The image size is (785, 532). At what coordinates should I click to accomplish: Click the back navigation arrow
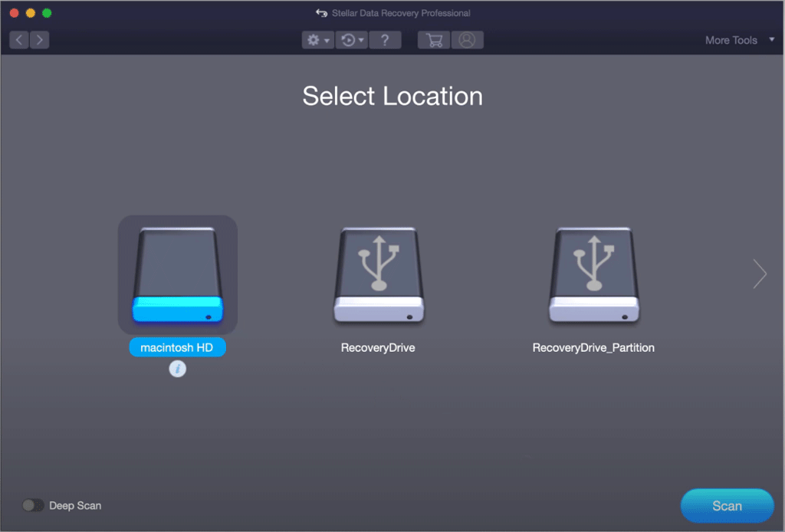(x=18, y=39)
